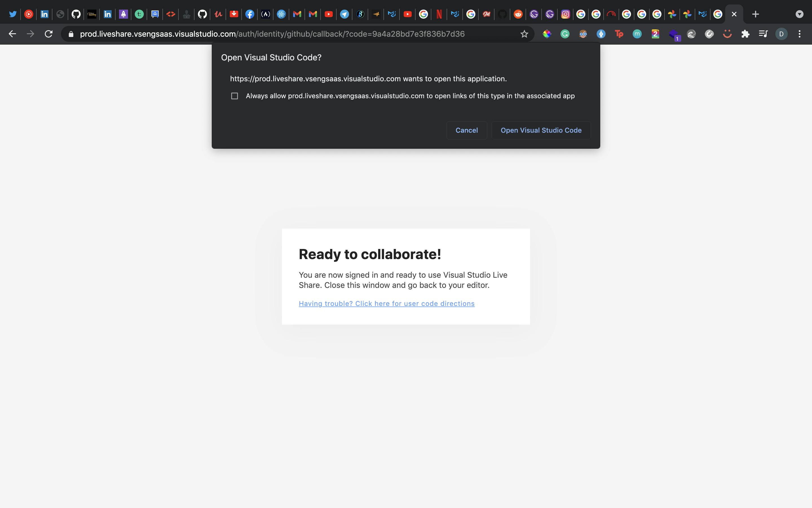
Task: Click the 'You are now signed in' paragraph
Action: [403, 280]
